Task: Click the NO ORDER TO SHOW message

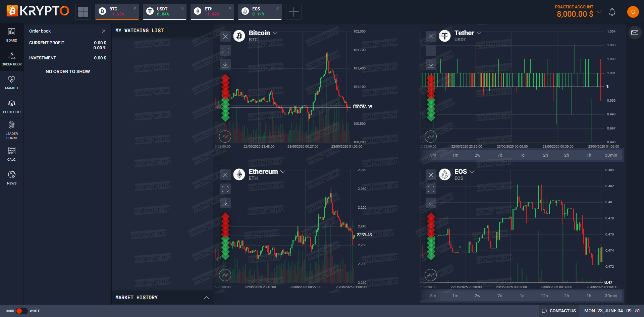Action: pos(68,71)
